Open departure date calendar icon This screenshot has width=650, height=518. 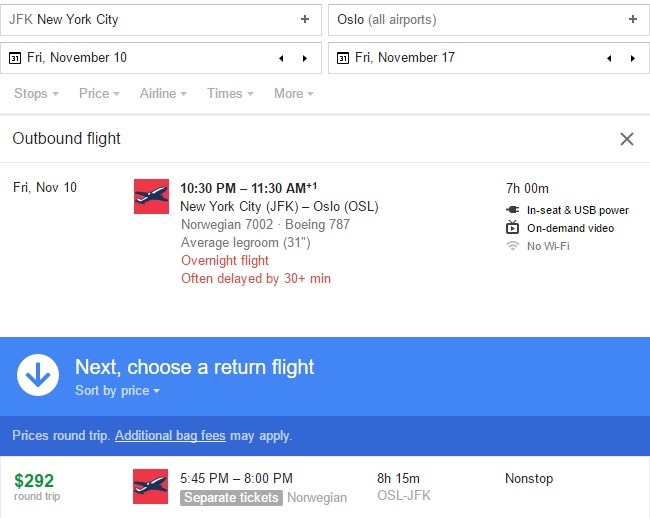15,58
